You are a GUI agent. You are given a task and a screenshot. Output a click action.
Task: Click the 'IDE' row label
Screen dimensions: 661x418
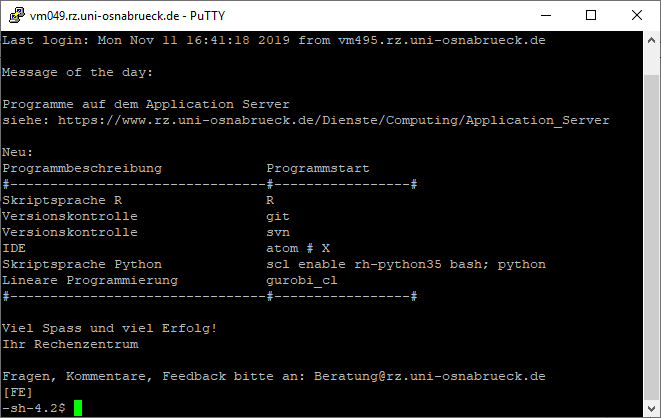[x=14, y=249]
